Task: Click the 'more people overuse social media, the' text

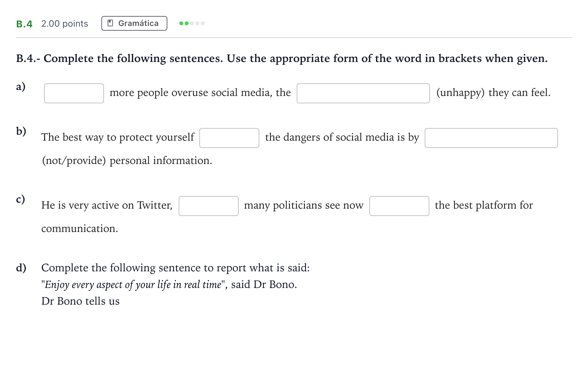Action: pyautogui.click(x=200, y=92)
